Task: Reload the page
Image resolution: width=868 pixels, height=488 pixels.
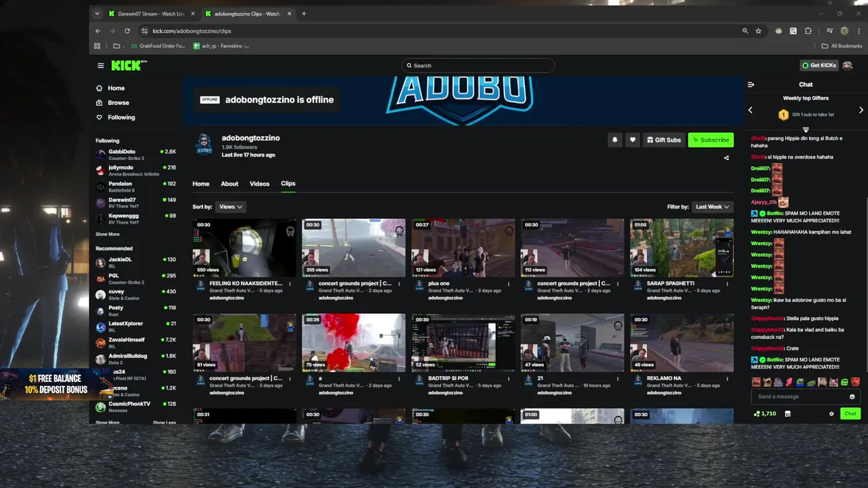Action: (127, 30)
